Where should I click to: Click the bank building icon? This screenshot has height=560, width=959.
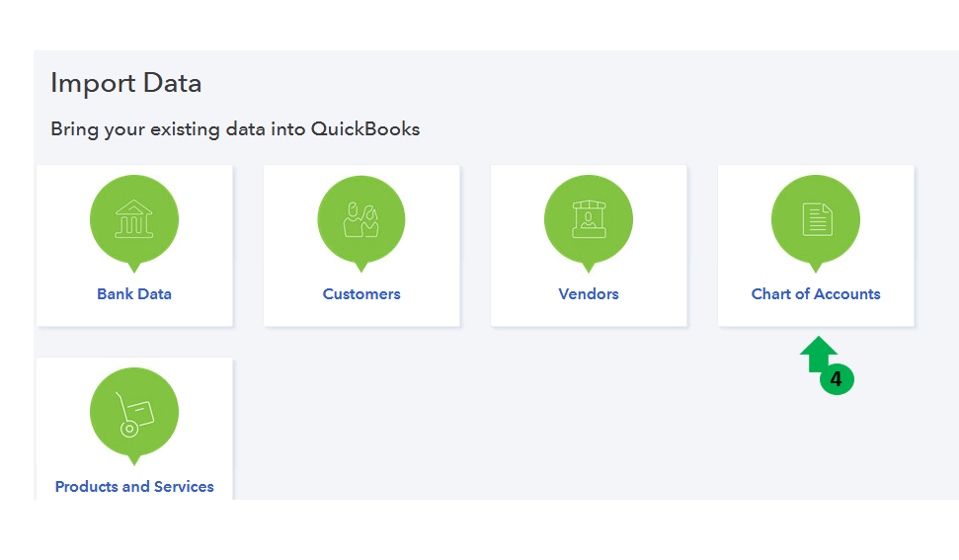[x=134, y=219]
